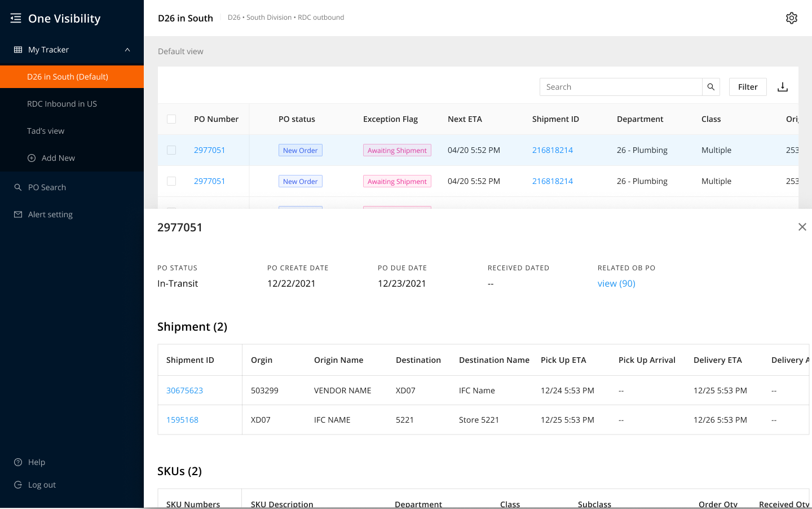Check the second row 2977051 checkbox

point(171,181)
